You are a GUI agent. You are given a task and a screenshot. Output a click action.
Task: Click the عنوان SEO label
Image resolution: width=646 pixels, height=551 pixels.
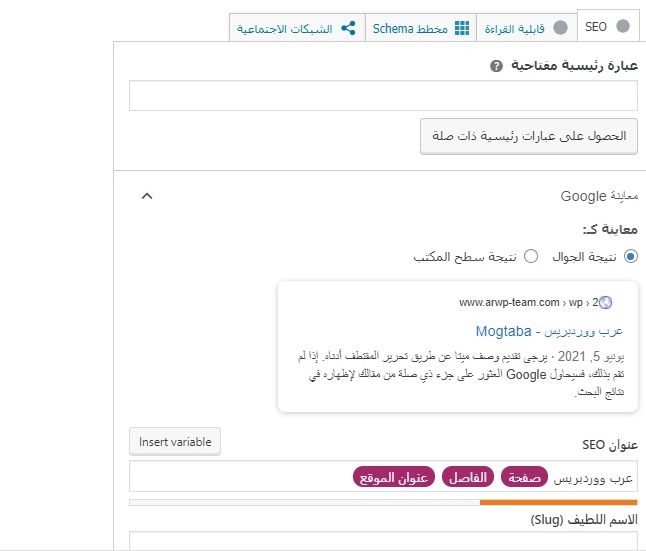point(610,445)
